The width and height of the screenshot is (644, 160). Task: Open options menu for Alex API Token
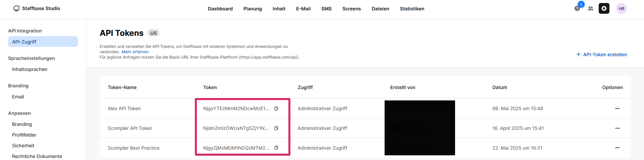pyautogui.click(x=617, y=108)
